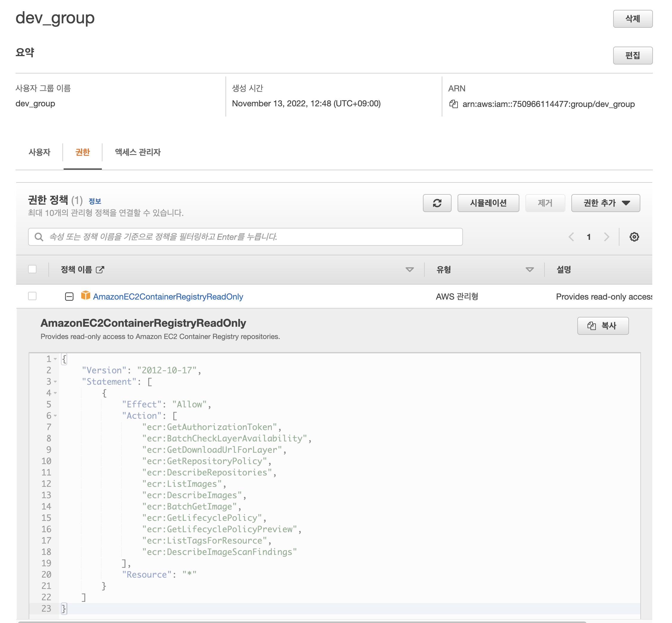The image size is (672, 623).
Task: Click the 시뮬레이션 button
Action: coord(488,203)
